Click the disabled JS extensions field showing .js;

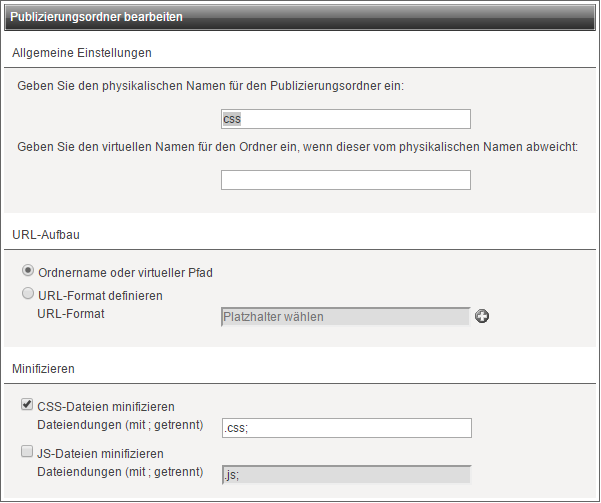tap(347, 475)
